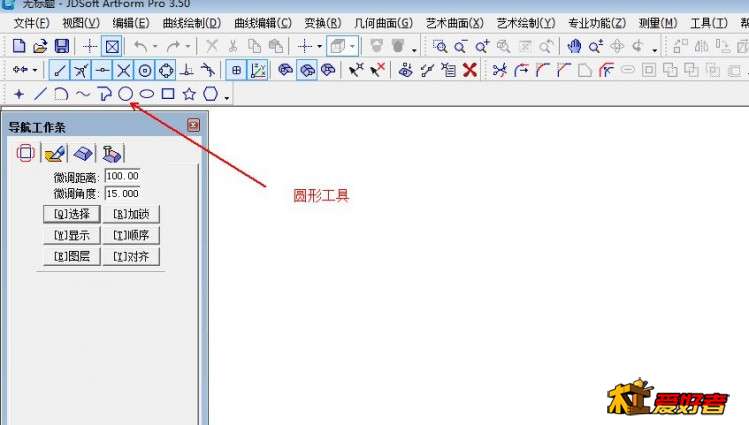Select the Star shape tool
The height and width of the screenshot is (425, 749).
point(189,94)
